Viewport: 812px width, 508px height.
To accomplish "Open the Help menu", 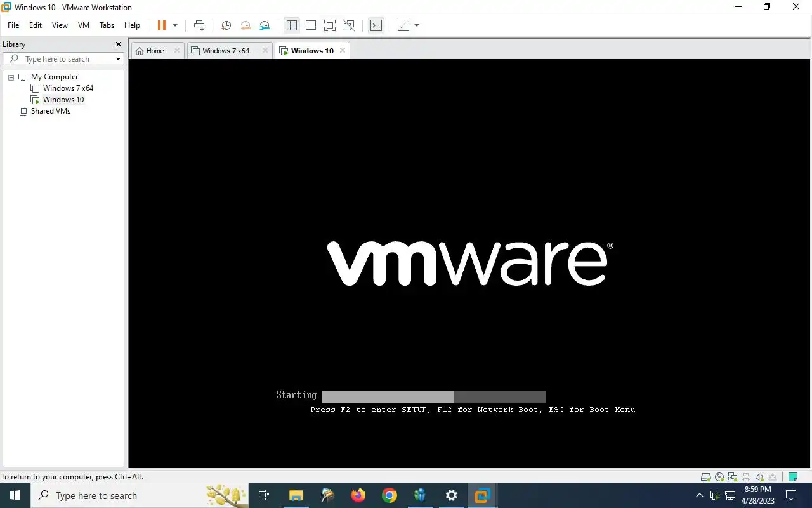I will (x=132, y=25).
